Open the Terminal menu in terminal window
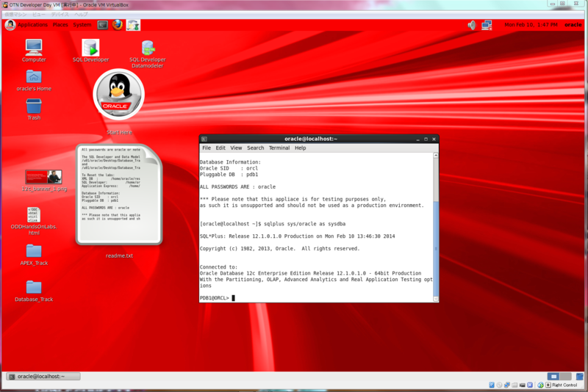588x392 pixels. coord(279,148)
